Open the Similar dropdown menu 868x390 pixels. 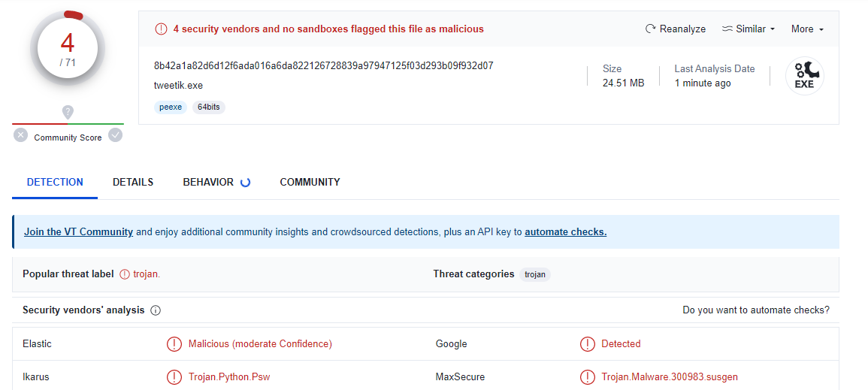pos(748,29)
